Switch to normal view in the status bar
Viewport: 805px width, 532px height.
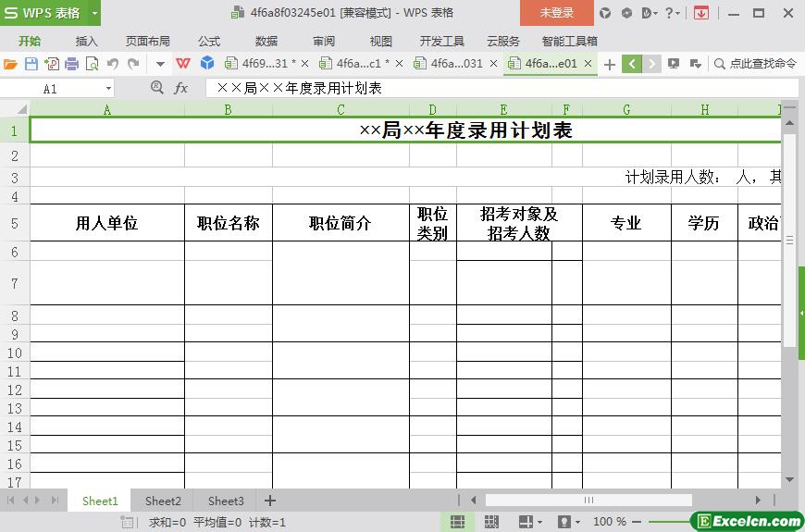point(457,522)
